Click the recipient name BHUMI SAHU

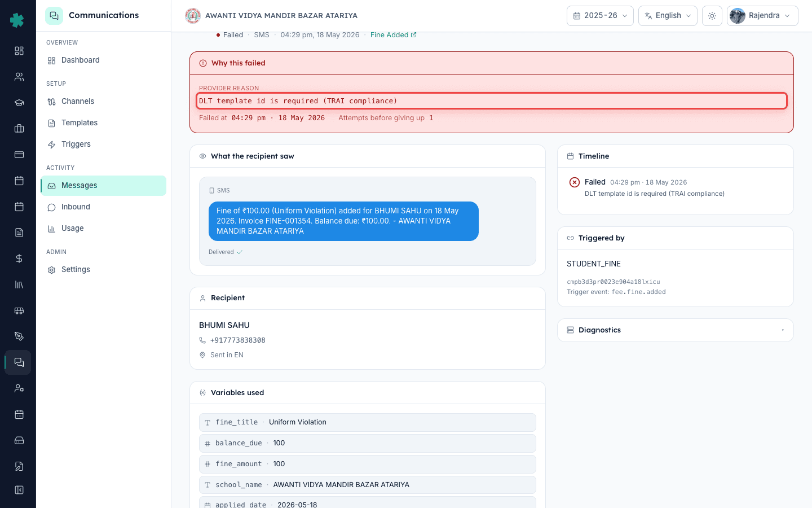(x=224, y=325)
